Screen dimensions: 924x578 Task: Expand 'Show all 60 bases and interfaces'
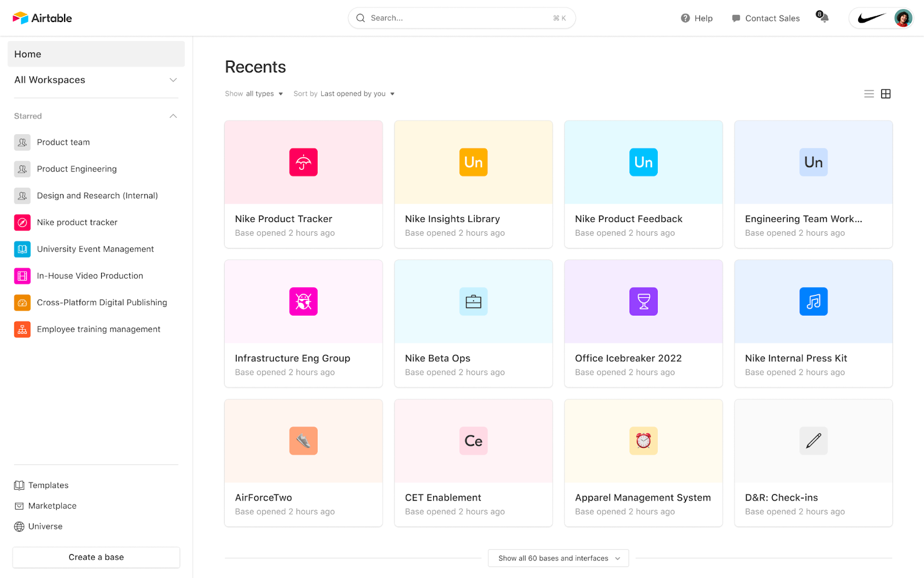pos(558,558)
